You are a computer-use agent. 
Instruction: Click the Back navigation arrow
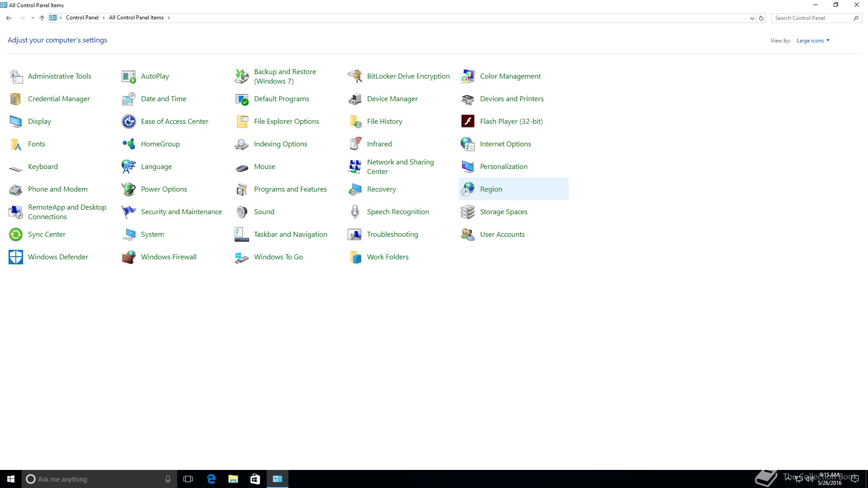click(x=9, y=18)
